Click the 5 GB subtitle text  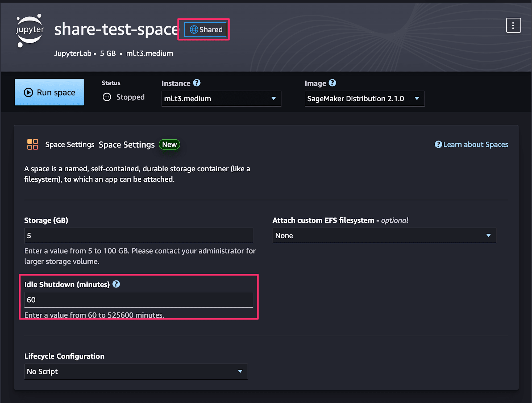(x=108, y=53)
